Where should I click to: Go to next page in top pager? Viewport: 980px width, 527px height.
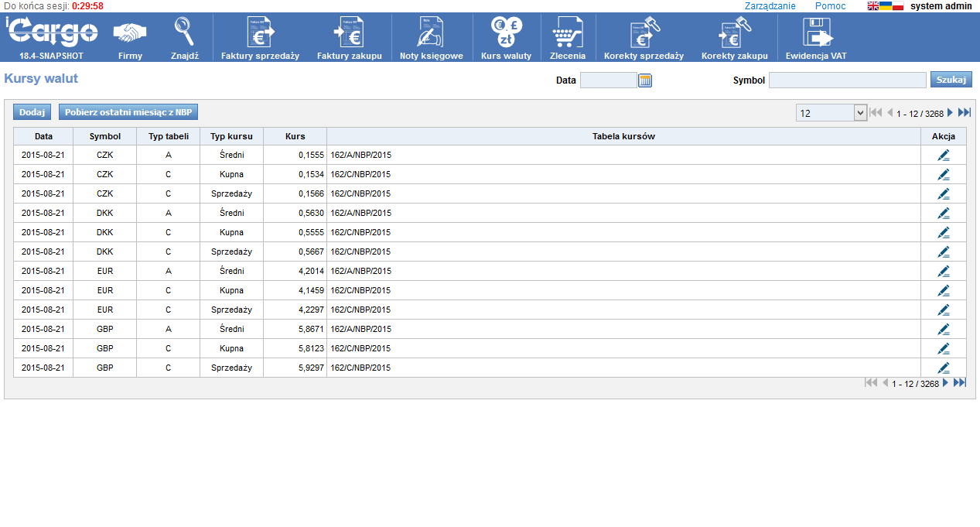pyautogui.click(x=951, y=113)
